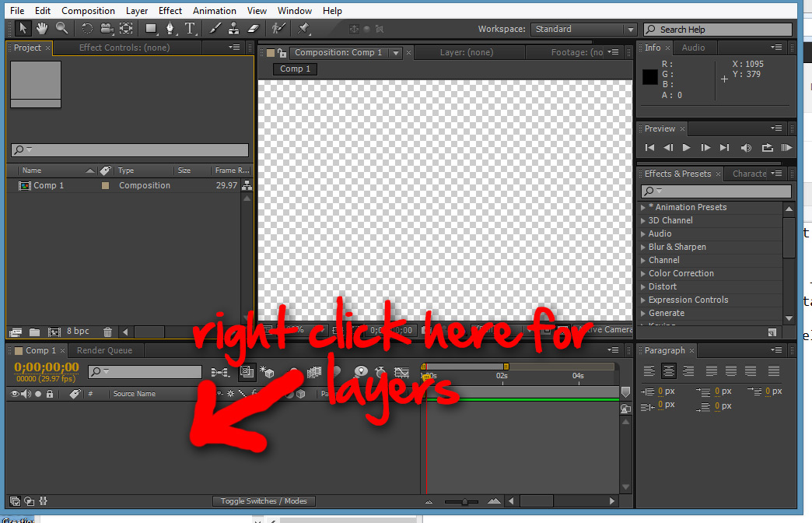The width and height of the screenshot is (812, 523).
Task: Open the Composition menu
Action: point(88,10)
